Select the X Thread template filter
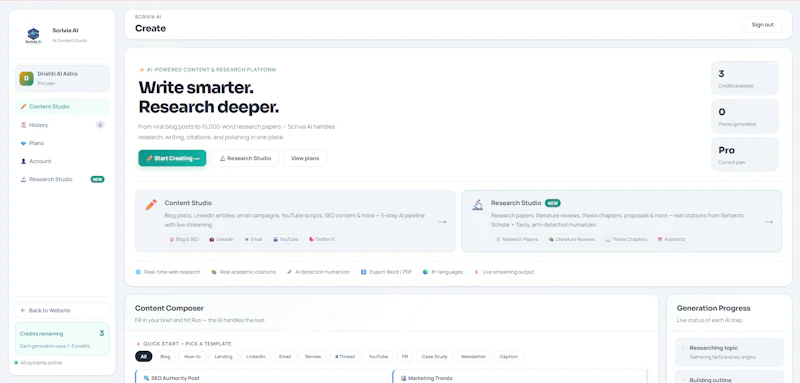Screen dimensions: 800x383 coord(345,356)
